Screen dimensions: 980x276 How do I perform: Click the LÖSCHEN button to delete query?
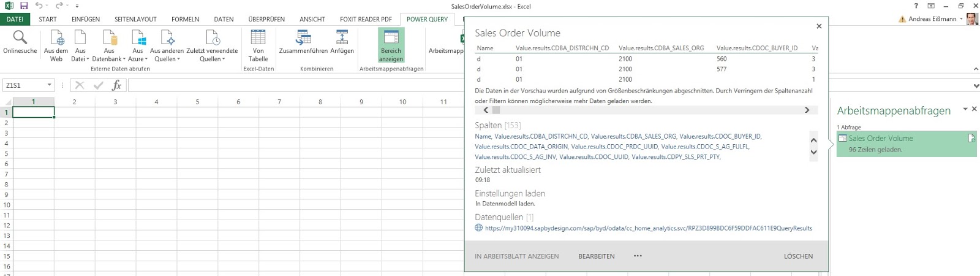click(798, 256)
